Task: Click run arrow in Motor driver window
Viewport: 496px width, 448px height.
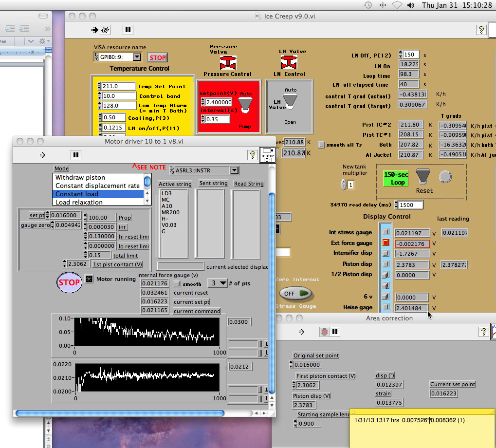Action: click(42, 155)
